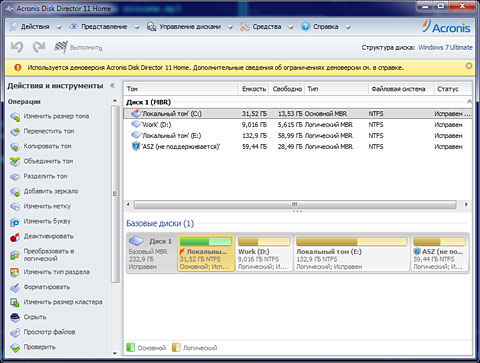The width and height of the screenshot is (480, 363).
Task: Select the Work (D:) block in disk map
Action: [x=264, y=253]
